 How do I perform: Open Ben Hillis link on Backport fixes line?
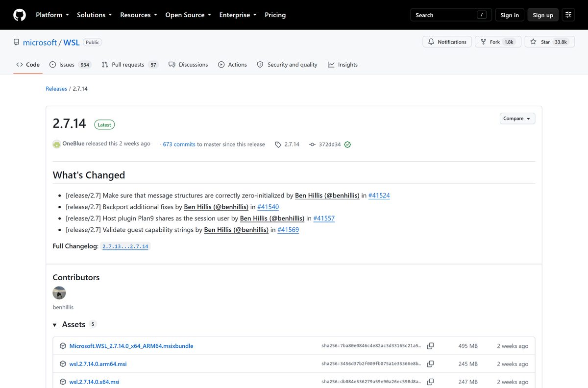[216, 207]
